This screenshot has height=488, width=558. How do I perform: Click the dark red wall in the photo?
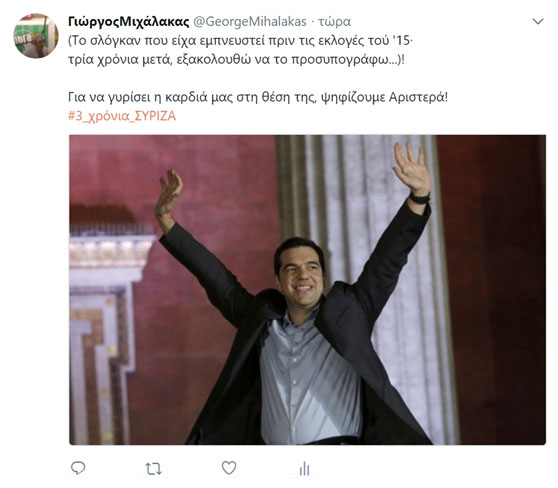[495, 285]
